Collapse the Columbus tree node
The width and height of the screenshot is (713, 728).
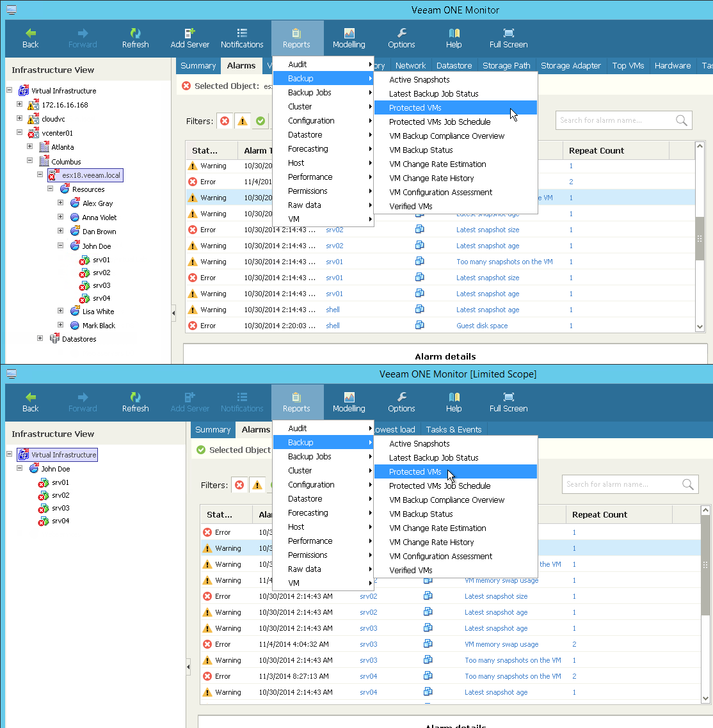click(29, 161)
